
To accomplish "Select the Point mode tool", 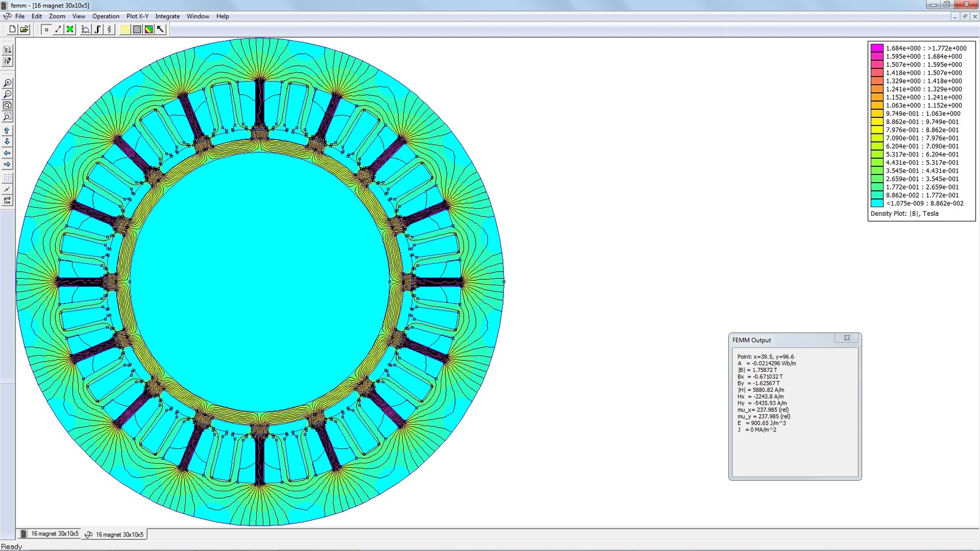I will point(46,30).
